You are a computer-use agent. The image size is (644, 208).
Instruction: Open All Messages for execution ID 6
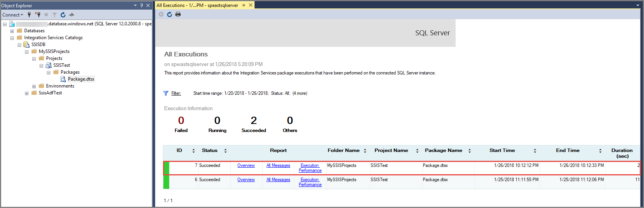pos(278,180)
